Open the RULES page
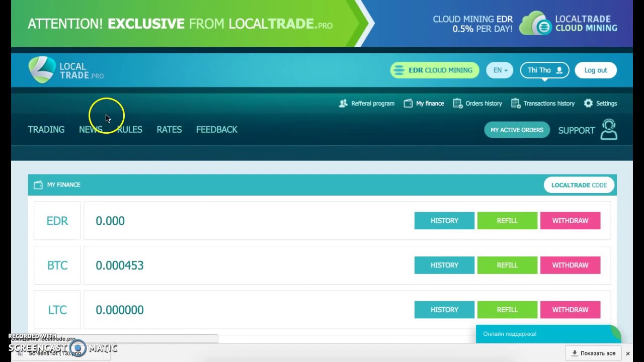 130,130
